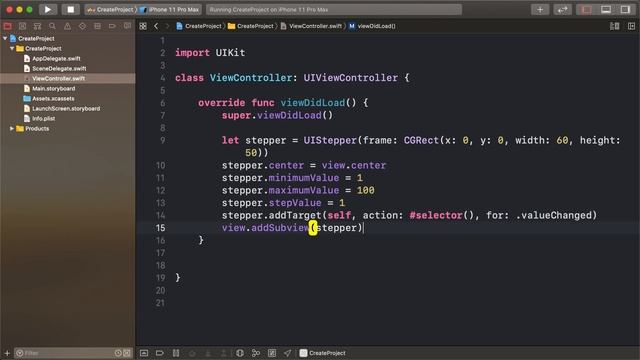The height and width of the screenshot is (360, 640).
Task: Choose the iPhone 11 Pro Max destination
Action: pyautogui.click(x=170, y=9)
